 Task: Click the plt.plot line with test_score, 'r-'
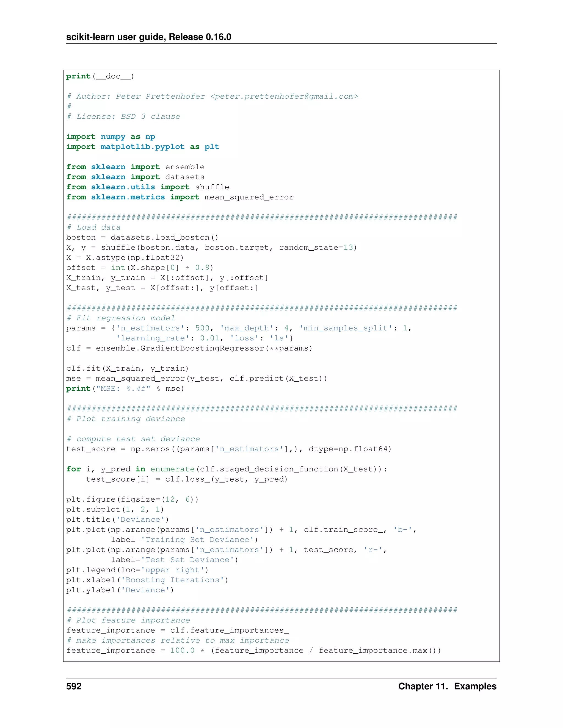coord(227,549)
